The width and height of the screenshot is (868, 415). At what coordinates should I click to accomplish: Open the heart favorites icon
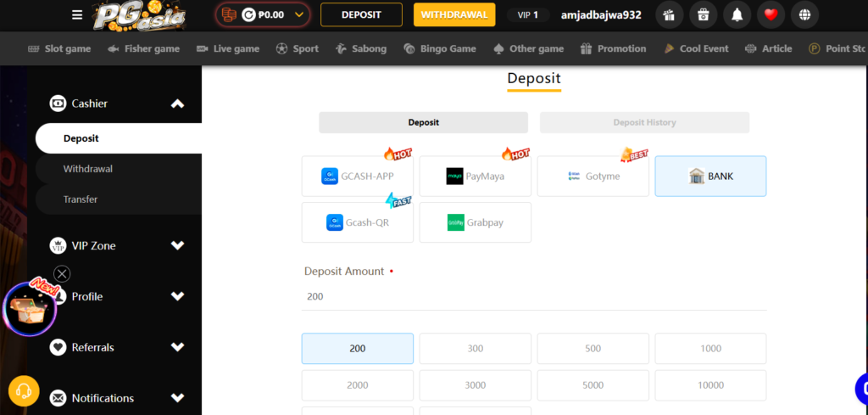771,15
